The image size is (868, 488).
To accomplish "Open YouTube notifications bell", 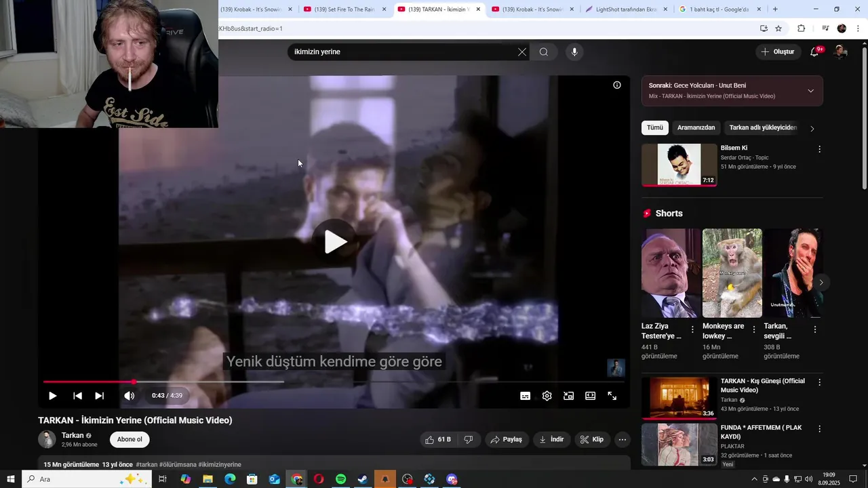I will (815, 52).
